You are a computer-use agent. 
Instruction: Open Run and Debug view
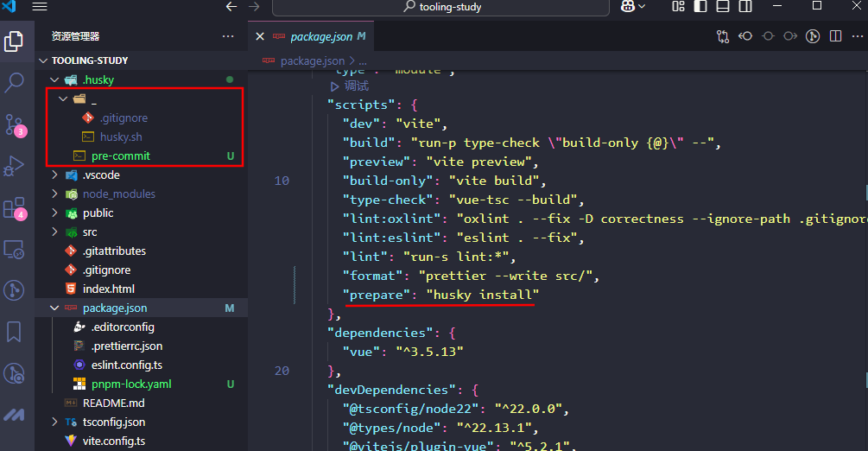[x=15, y=165]
